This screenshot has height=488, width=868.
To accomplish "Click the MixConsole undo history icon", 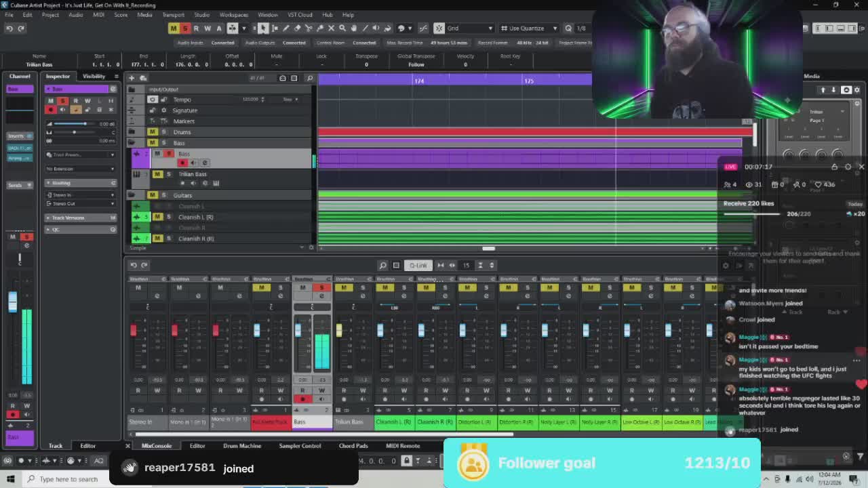I will click(134, 265).
